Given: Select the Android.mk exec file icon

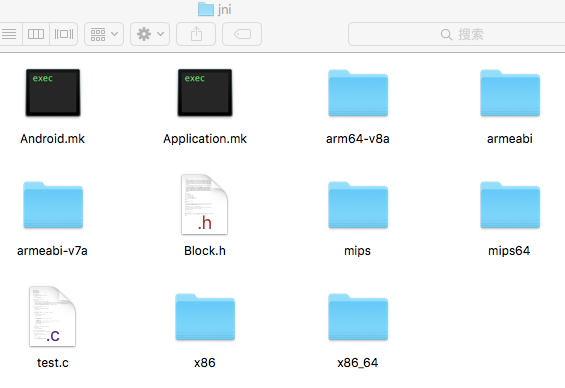Looking at the screenshot, I should (53, 93).
